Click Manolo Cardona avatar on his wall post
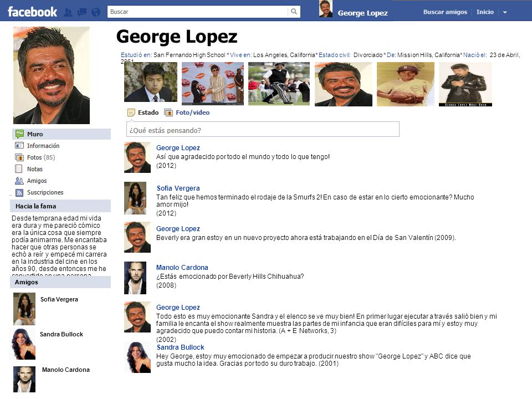Screen dimensions: 532x399 coord(135,278)
